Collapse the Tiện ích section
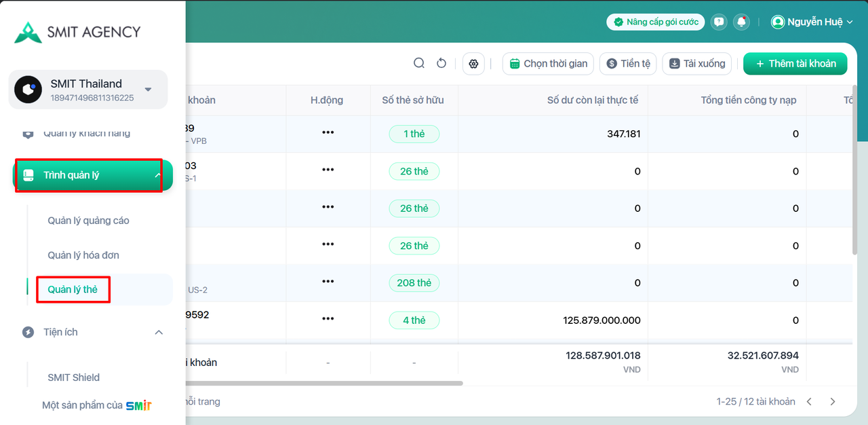Screen dimensions: 868x425 pyautogui.click(x=159, y=332)
